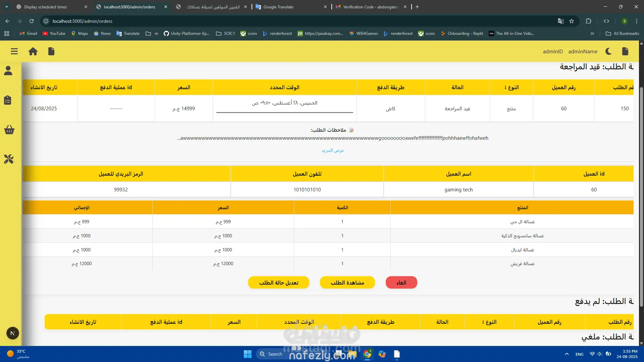Click the round N badge in sidebar
This screenshot has width=644, height=362.
tap(13, 333)
